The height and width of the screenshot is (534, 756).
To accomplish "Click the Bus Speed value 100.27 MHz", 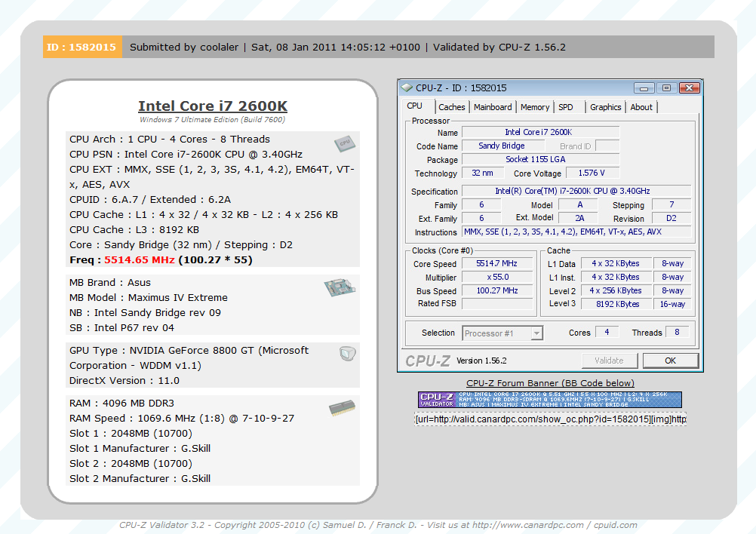I will (497, 290).
